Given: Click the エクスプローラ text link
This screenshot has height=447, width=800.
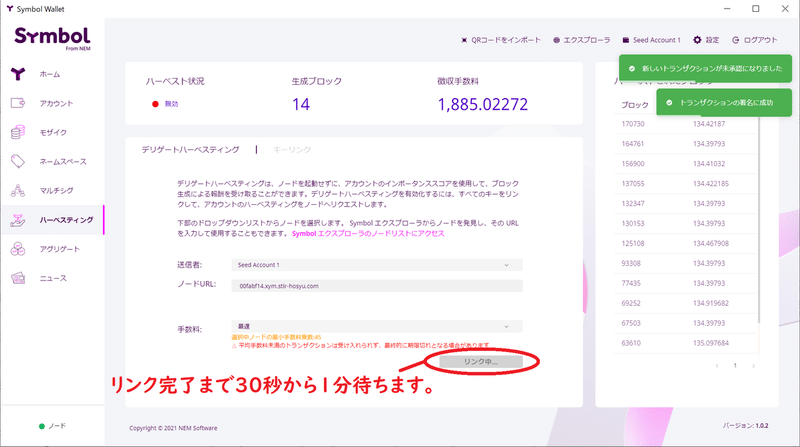Looking at the screenshot, I should tap(587, 40).
